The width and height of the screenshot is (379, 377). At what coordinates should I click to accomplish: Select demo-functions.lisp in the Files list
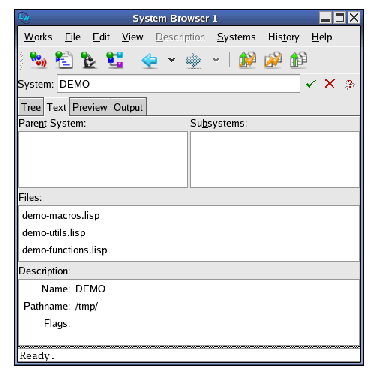click(65, 250)
